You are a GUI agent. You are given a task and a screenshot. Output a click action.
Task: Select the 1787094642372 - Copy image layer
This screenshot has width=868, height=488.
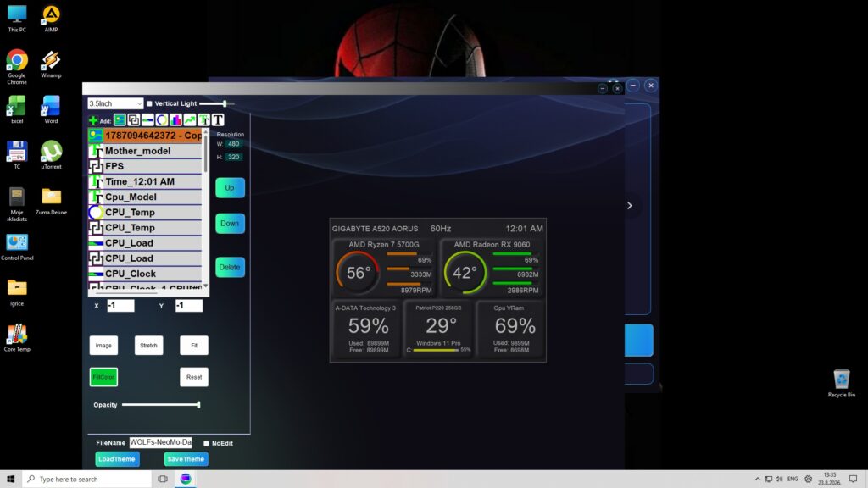pos(145,136)
